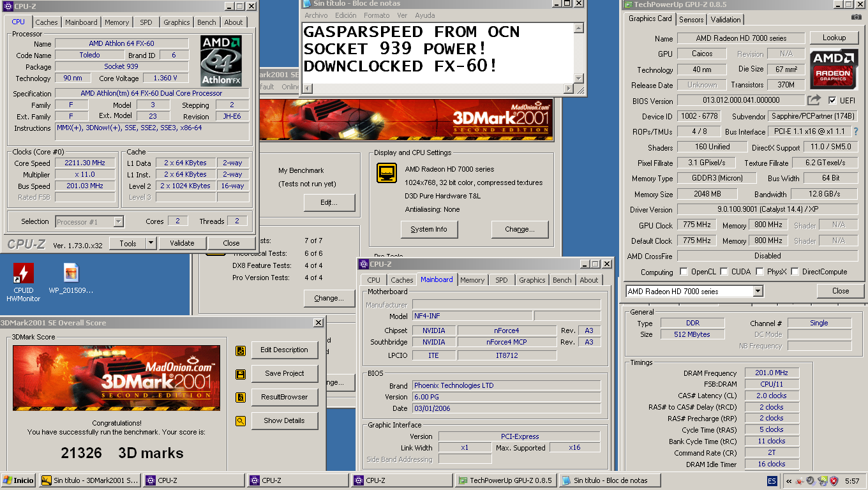This screenshot has width=868, height=490.
Task: Click the Close button in GPU-Z
Action: pos(841,291)
